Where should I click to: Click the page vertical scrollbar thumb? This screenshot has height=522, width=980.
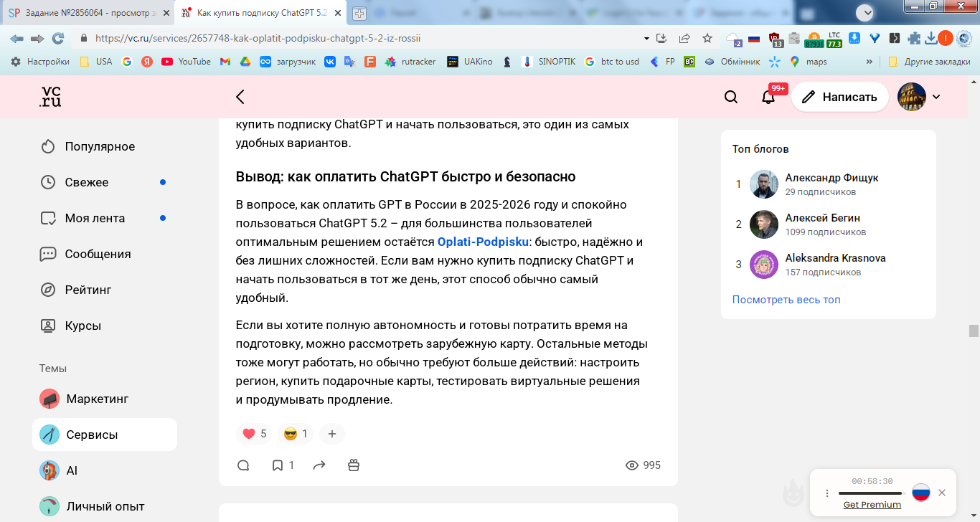[x=974, y=331]
